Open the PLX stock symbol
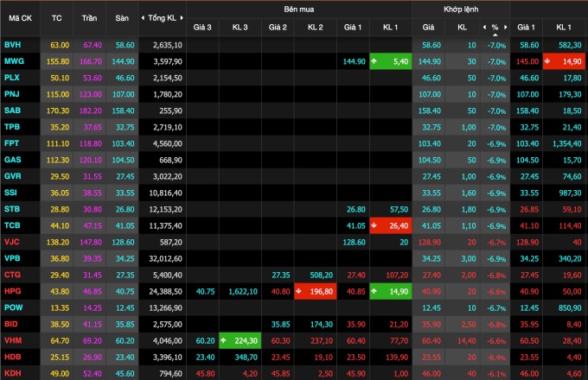The height and width of the screenshot is (380, 588). (12, 78)
